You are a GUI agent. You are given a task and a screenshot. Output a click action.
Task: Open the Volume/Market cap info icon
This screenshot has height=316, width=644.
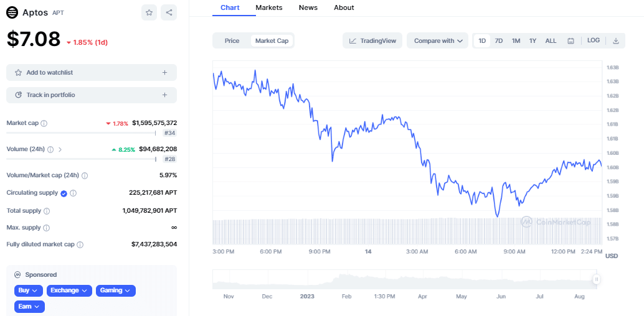[x=85, y=175]
